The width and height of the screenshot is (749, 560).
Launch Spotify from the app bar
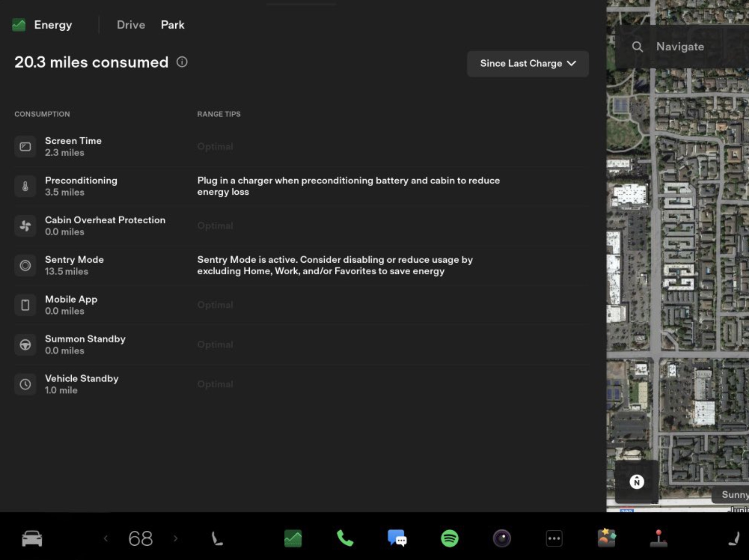449,538
